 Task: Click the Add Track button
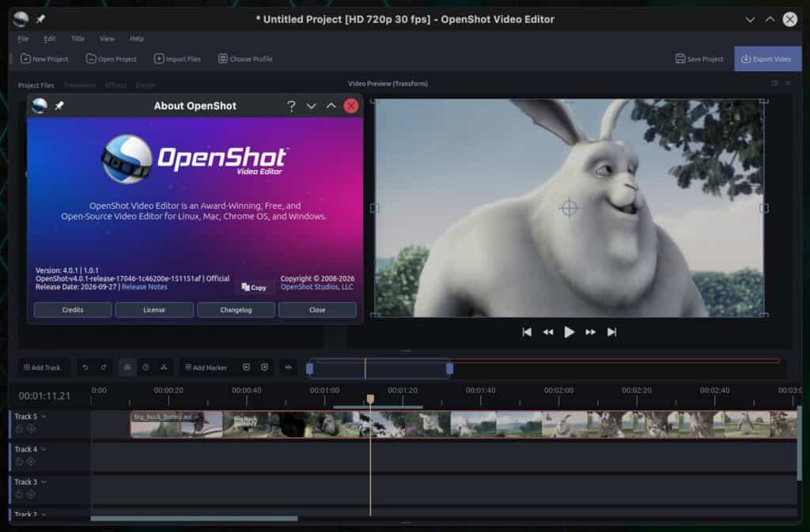(x=43, y=368)
